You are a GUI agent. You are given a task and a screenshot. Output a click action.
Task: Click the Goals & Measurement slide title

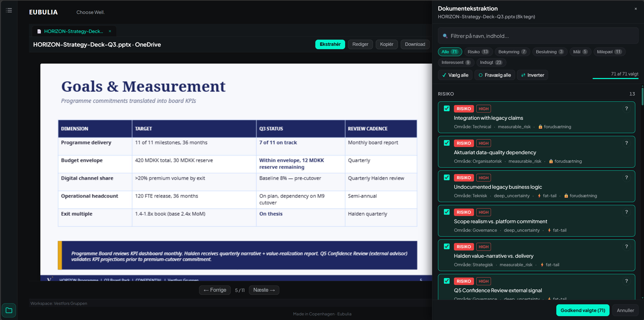143,87
